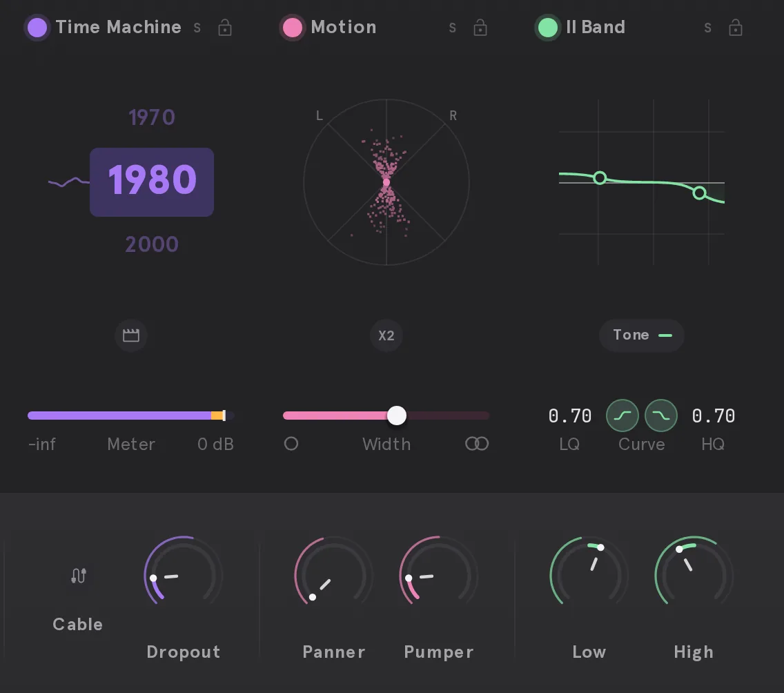This screenshot has width=784, height=693.
Task: Solo the Motion module (S)
Action: coord(453,28)
